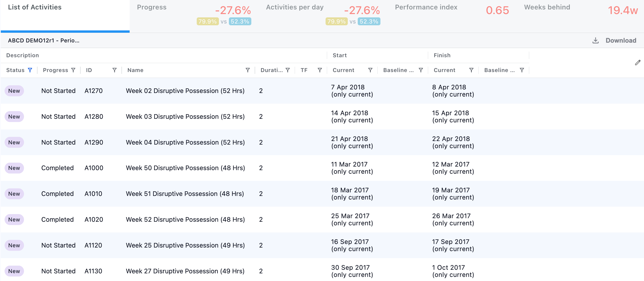Click the New badge on row A1270
Image resolution: width=644 pixels, height=281 pixels.
(x=14, y=91)
